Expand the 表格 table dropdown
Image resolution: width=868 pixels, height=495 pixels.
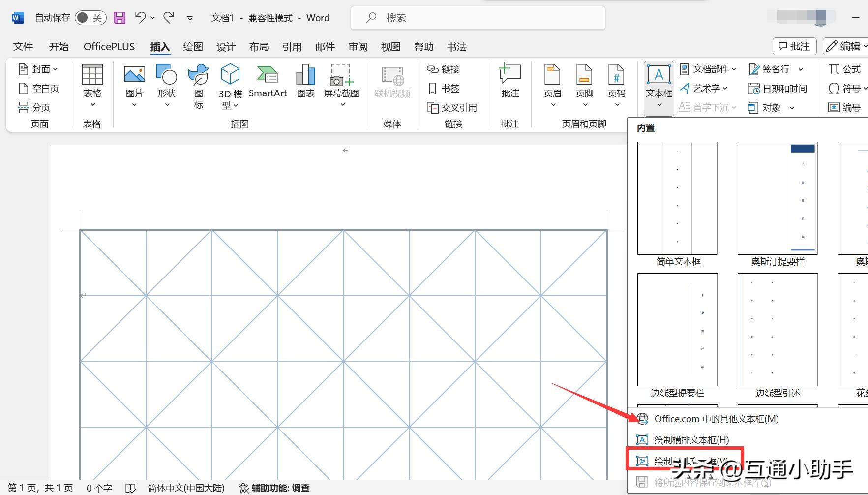[92, 104]
